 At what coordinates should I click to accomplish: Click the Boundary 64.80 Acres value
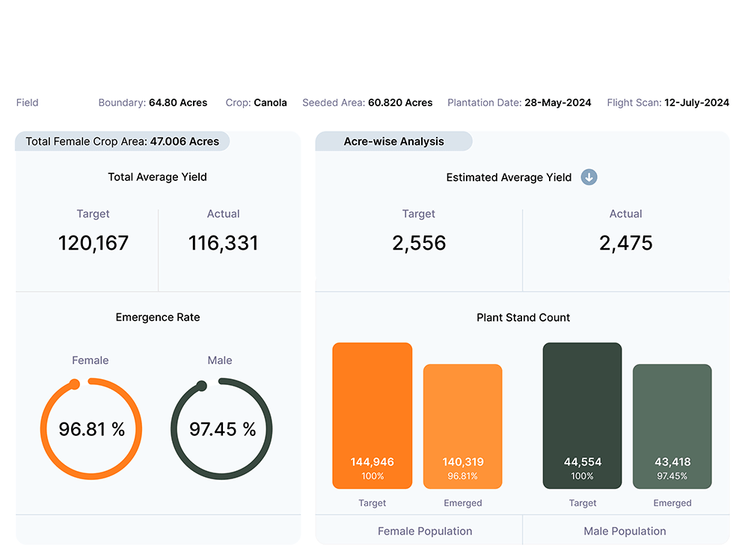click(x=178, y=102)
